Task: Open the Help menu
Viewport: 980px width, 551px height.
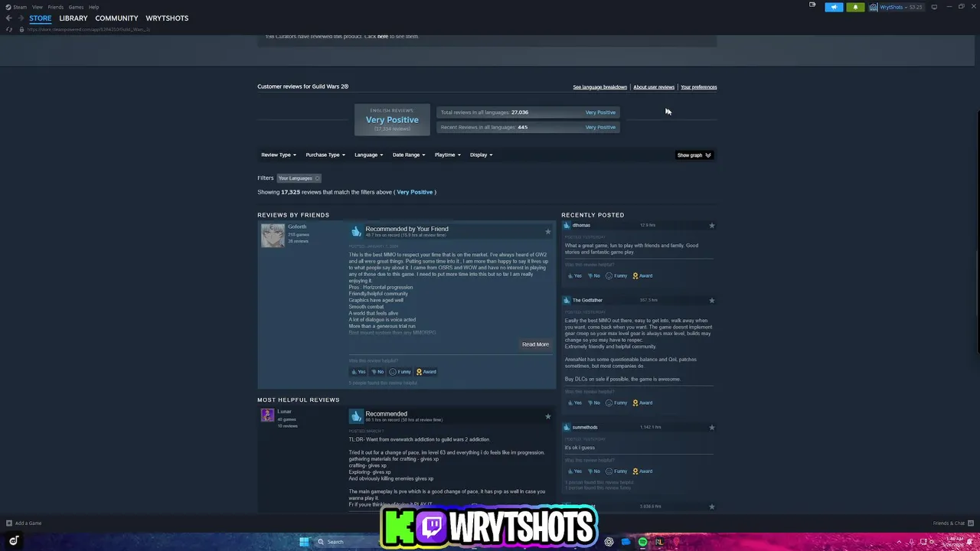Action: click(93, 7)
